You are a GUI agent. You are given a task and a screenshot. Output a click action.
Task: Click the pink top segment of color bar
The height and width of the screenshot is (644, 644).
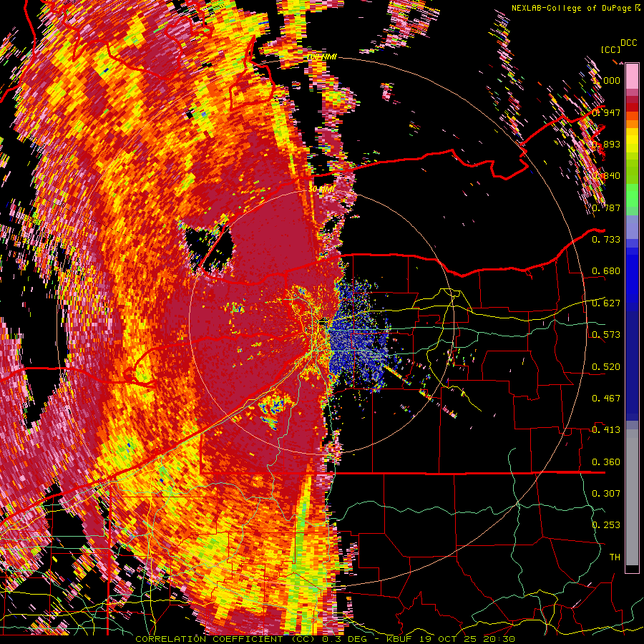point(632,77)
